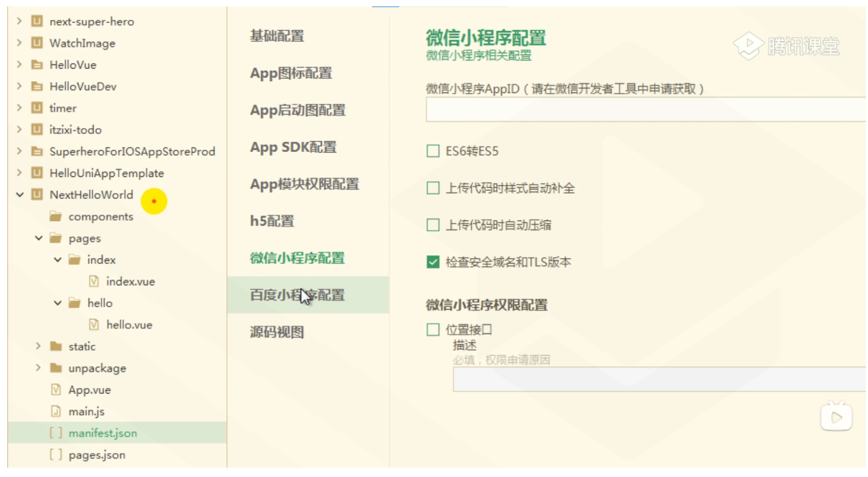Open the main.js file name
This screenshot has width=868, height=477.
click(87, 411)
